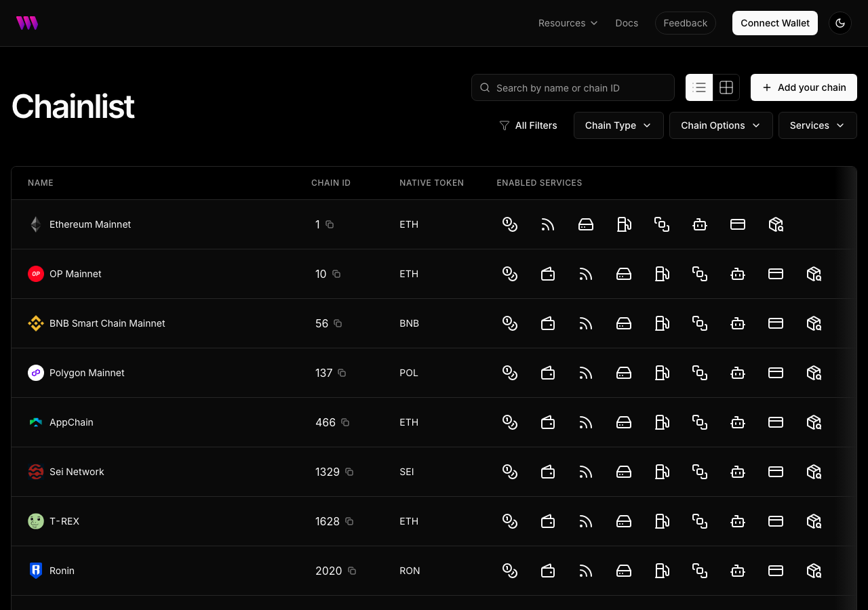
Task: Click the blue Ronin logo
Action: [x=36, y=571]
